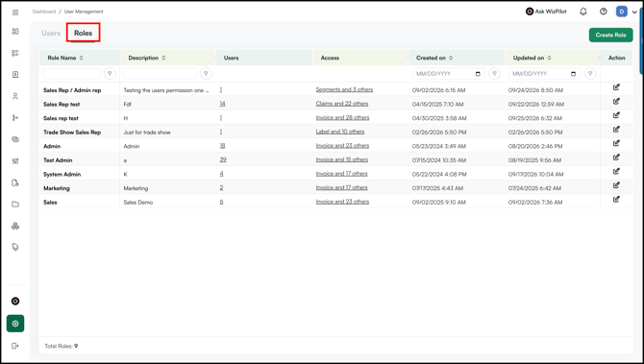Open the Updated on filter funnel
Viewport: 644px width, 364px height.
pos(590,74)
